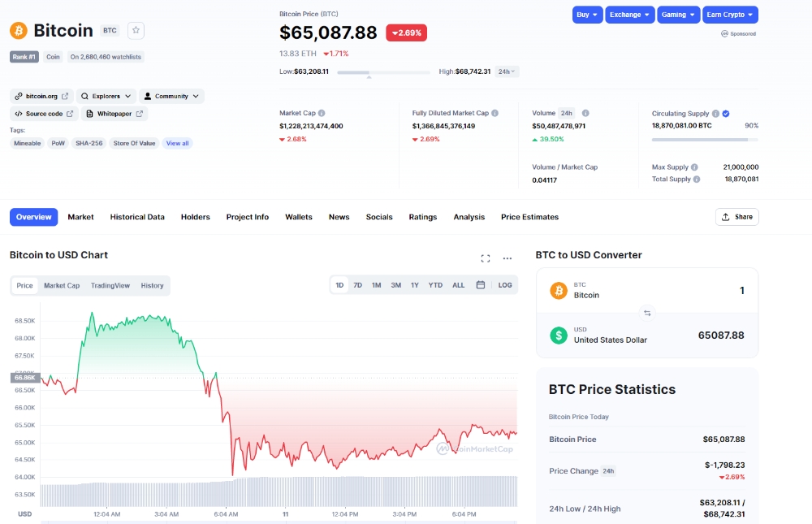Change the Low/High 24h range dropdown
812x524 pixels.
point(507,71)
